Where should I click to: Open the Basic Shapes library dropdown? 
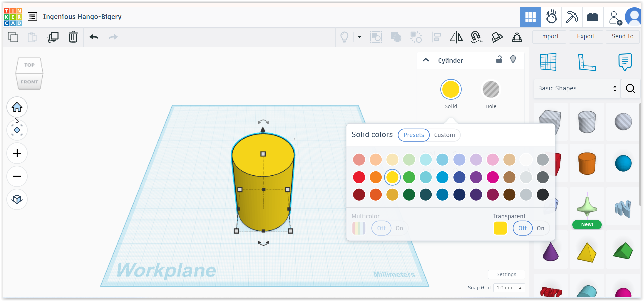click(577, 88)
